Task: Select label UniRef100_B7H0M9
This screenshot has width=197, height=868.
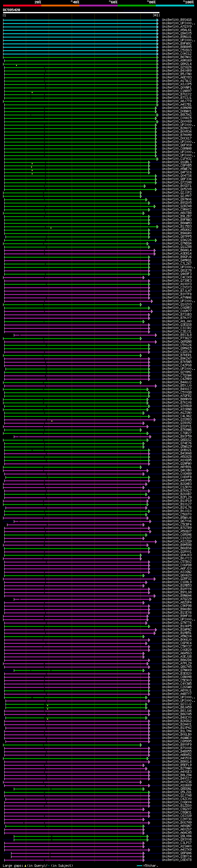Action: coord(176,135)
